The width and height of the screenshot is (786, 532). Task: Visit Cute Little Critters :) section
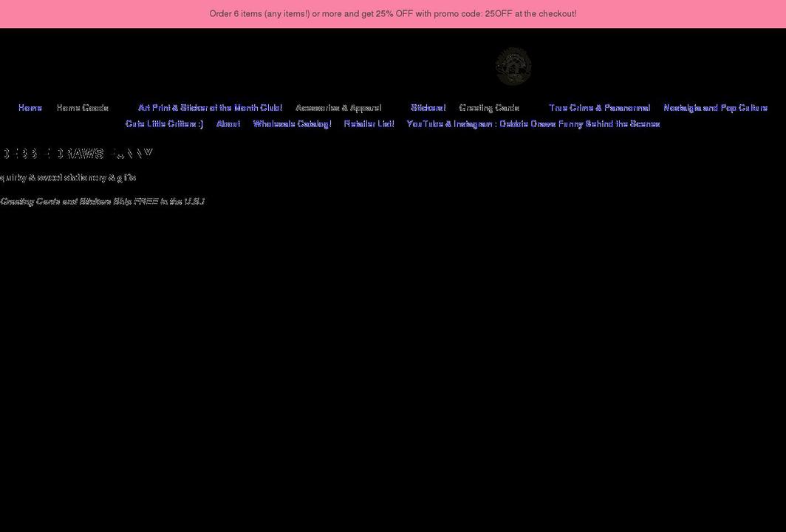(165, 124)
